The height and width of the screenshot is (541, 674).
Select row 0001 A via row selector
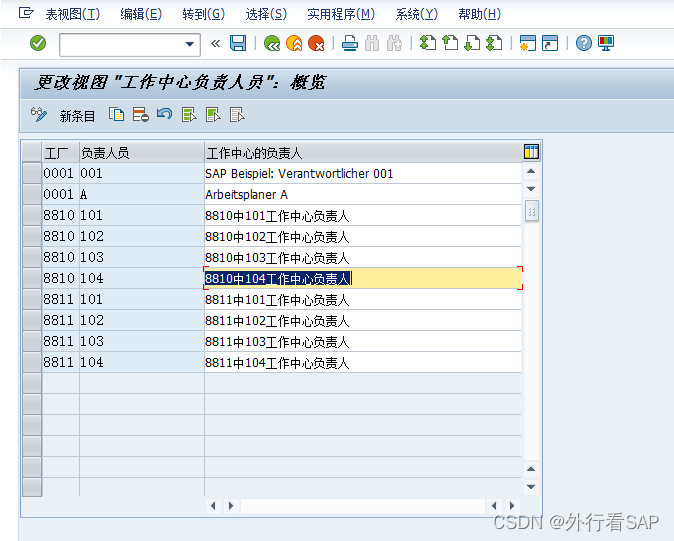(x=32, y=194)
